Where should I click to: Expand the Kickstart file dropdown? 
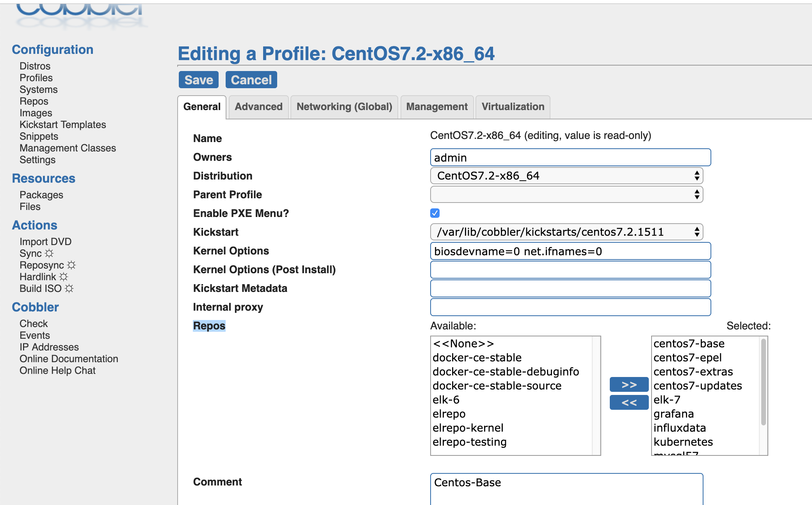point(566,232)
